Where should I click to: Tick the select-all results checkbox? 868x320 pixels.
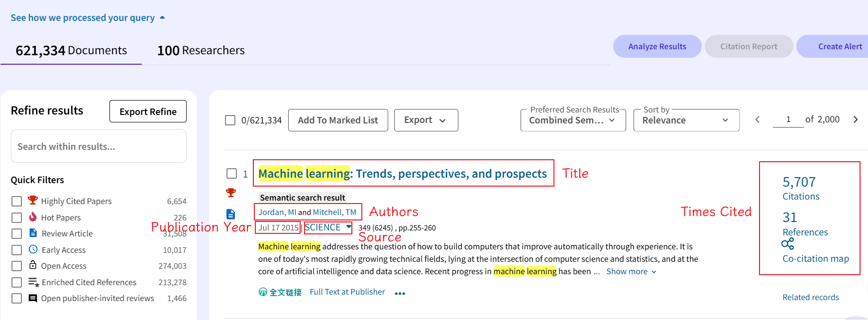[230, 120]
